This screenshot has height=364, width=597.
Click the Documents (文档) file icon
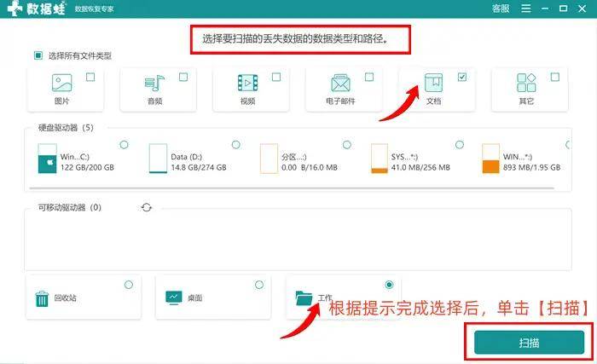point(433,84)
